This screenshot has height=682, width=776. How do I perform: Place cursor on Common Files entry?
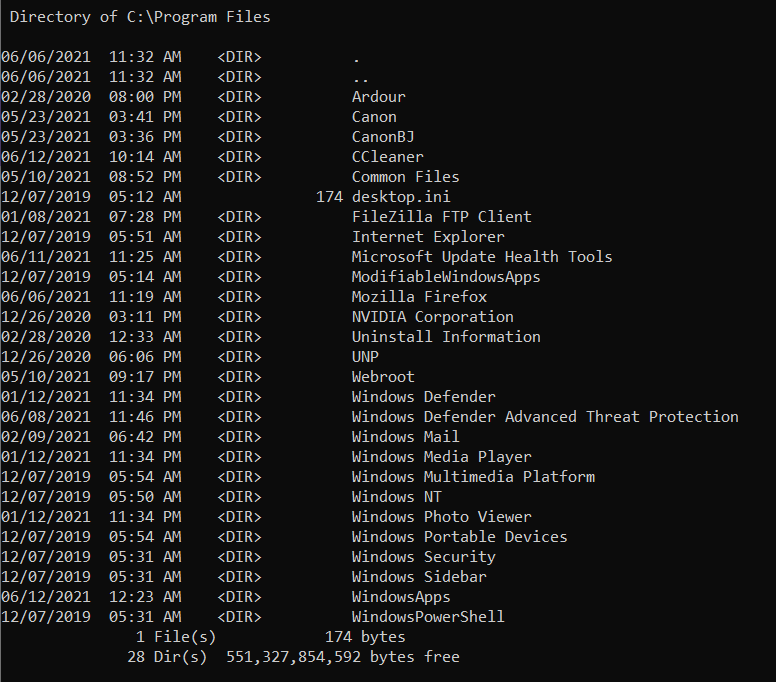click(x=405, y=177)
